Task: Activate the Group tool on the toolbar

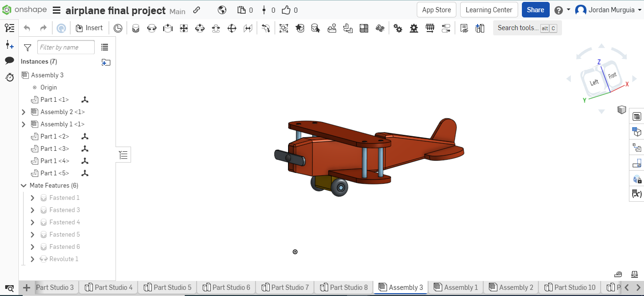Action: click(x=283, y=28)
